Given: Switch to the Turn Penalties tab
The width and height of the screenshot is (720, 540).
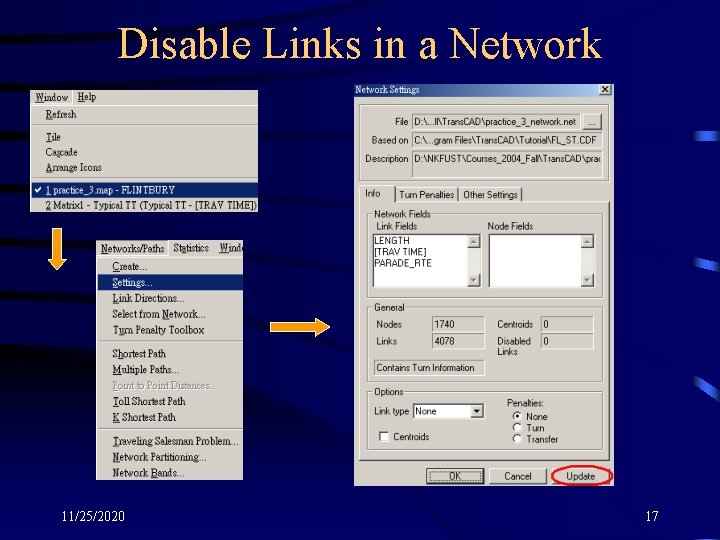Looking at the screenshot, I should click(427, 195).
